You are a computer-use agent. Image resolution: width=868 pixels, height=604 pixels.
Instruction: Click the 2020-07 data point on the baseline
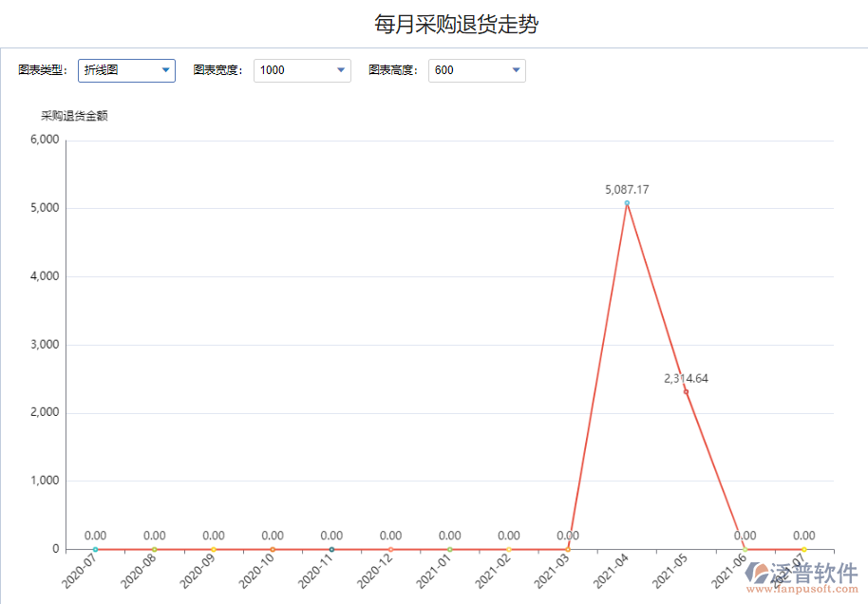coord(94,548)
